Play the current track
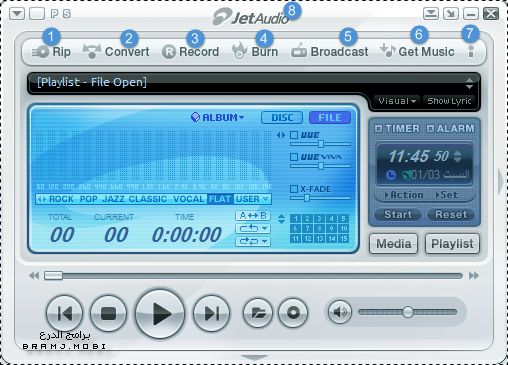This screenshot has height=365, width=508. [160, 314]
